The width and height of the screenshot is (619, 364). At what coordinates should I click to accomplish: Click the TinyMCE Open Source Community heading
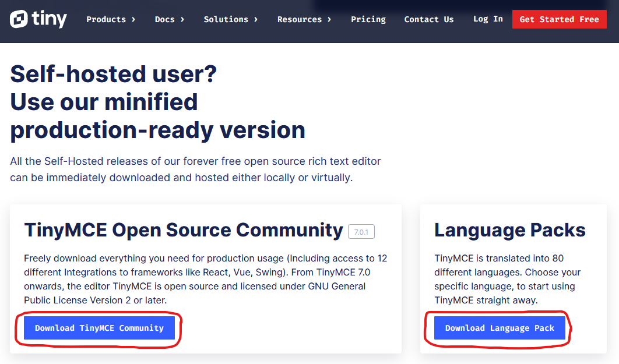[184, 231]
